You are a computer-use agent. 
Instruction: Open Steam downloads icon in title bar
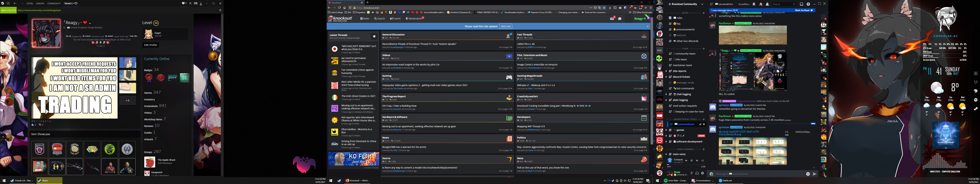click(201, 3)
